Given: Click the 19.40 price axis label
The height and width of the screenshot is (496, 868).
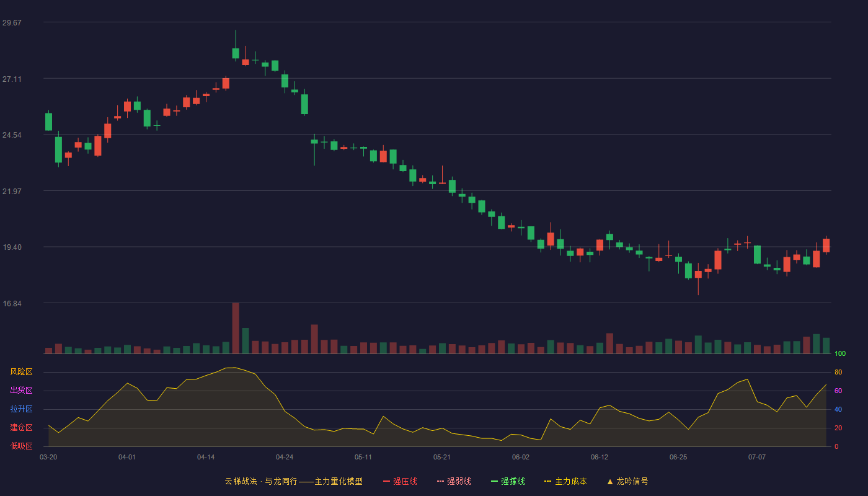Looking at the screenshot, I should [12, 247].
